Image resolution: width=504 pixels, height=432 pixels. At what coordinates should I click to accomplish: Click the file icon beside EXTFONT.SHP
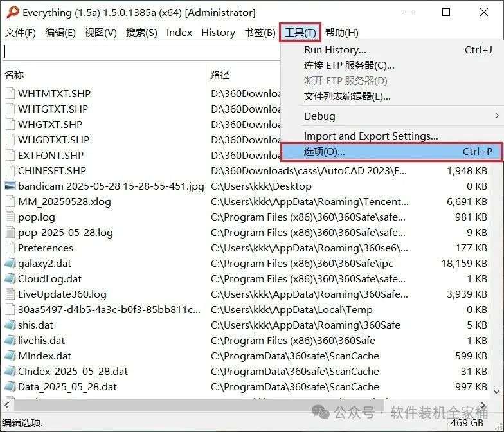[10, 156]
